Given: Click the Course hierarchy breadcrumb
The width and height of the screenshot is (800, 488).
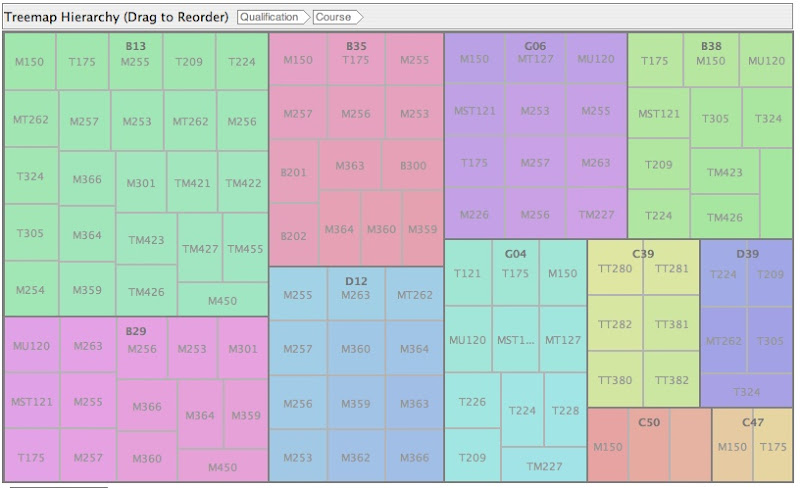Looking at the screenshot, I should 336,17.
